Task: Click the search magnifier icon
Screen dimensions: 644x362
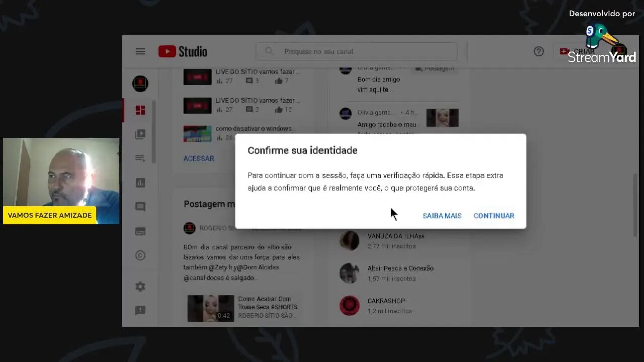Action: click(x=269, y=51)
